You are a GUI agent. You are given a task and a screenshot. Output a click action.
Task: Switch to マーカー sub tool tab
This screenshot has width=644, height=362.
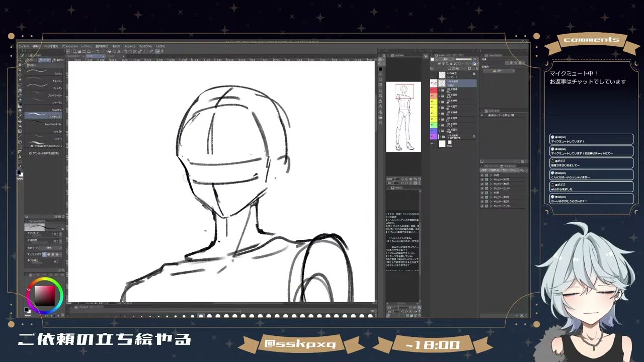pyautogui.click(x=45, y=60)
